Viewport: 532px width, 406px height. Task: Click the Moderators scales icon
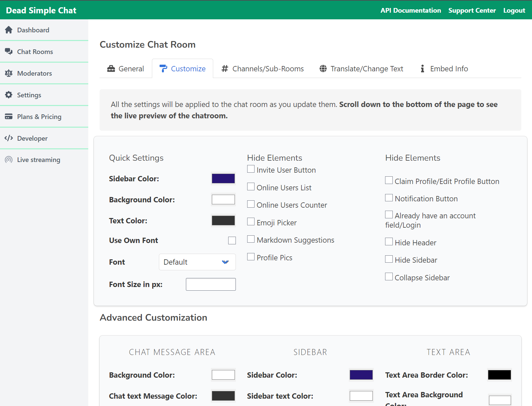point(9,73)
